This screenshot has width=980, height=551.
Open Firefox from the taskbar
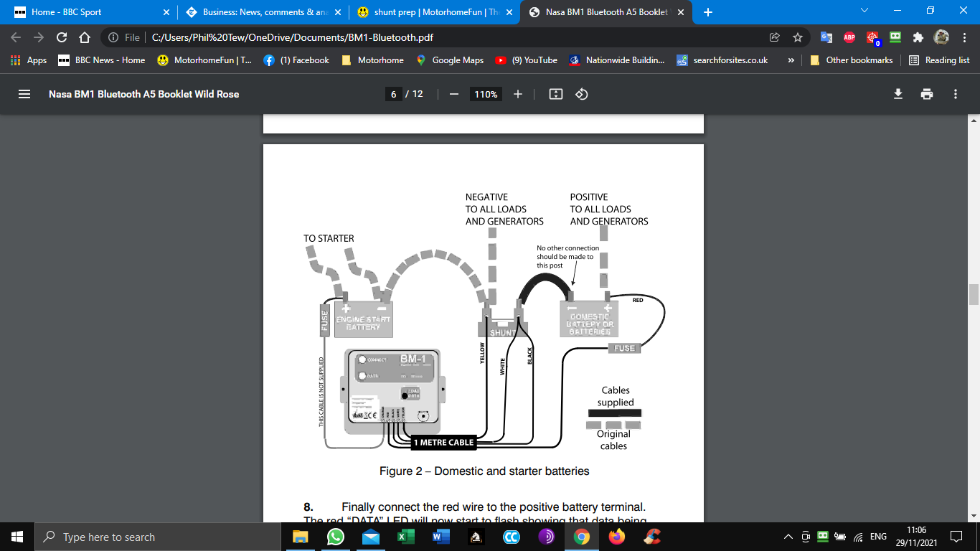[x=616, y=537]
